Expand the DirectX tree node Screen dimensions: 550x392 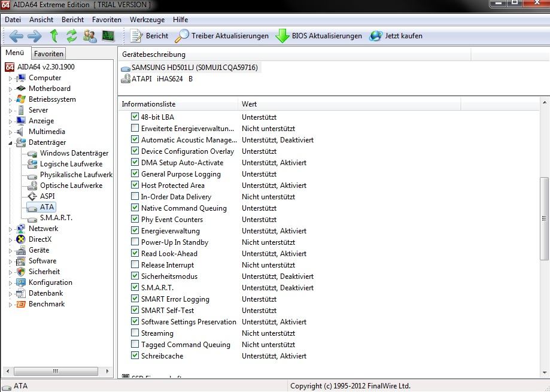pos(11,240)
